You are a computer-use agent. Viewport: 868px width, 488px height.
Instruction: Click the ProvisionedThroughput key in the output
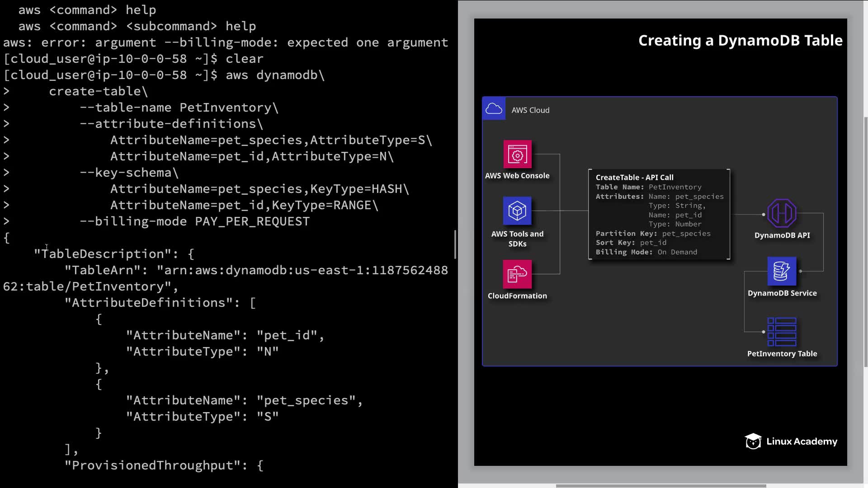pyautogui.click(x=154, y=465)
